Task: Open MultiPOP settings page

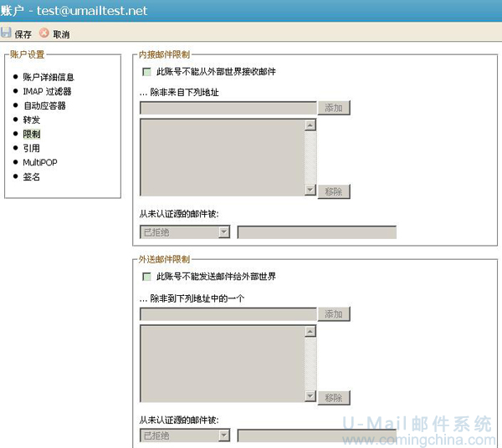Action: [x=40, y=162]
